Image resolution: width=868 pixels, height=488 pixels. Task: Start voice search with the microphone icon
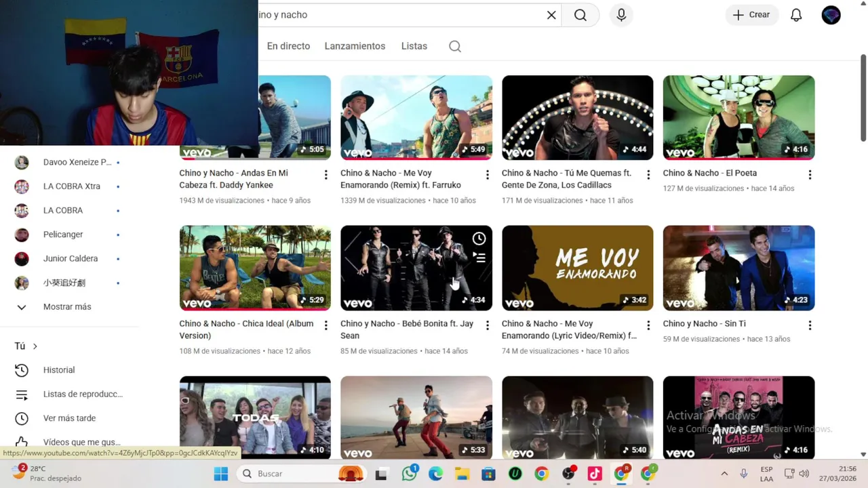pos(621,15)
